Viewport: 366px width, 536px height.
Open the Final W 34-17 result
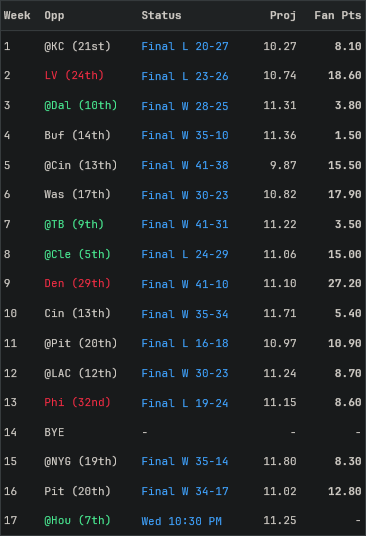pos(185,491)
